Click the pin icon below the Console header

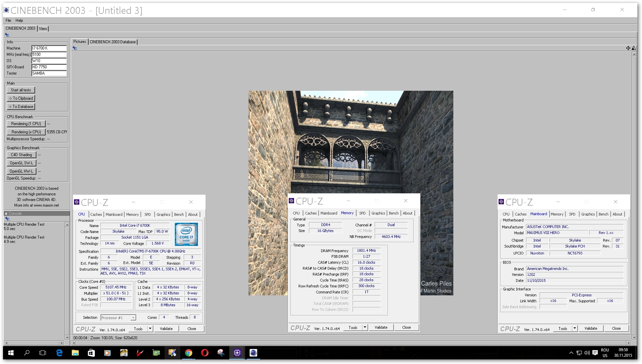pyautogui.click(x=7, y=219)
